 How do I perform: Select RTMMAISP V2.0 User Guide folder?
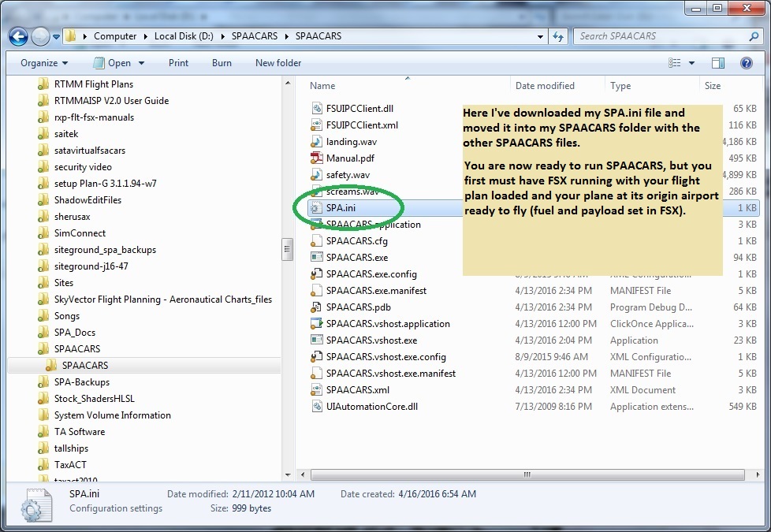[x=111, y=101]
